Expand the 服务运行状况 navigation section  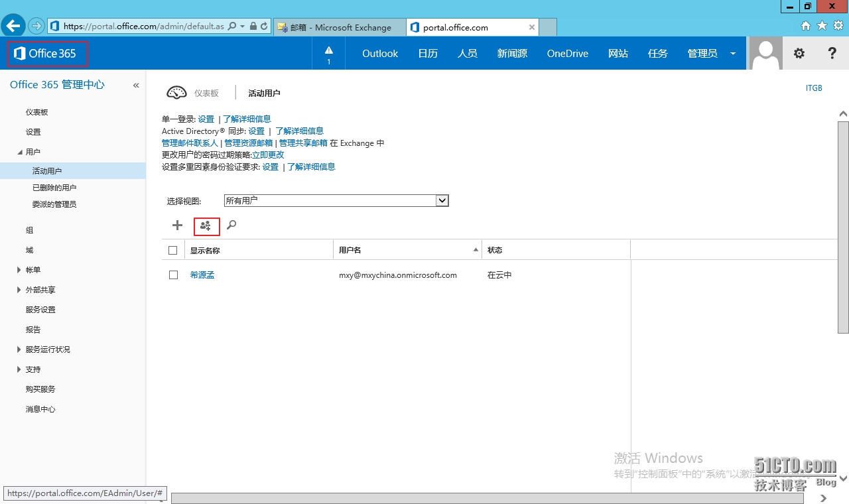[19, 349]
